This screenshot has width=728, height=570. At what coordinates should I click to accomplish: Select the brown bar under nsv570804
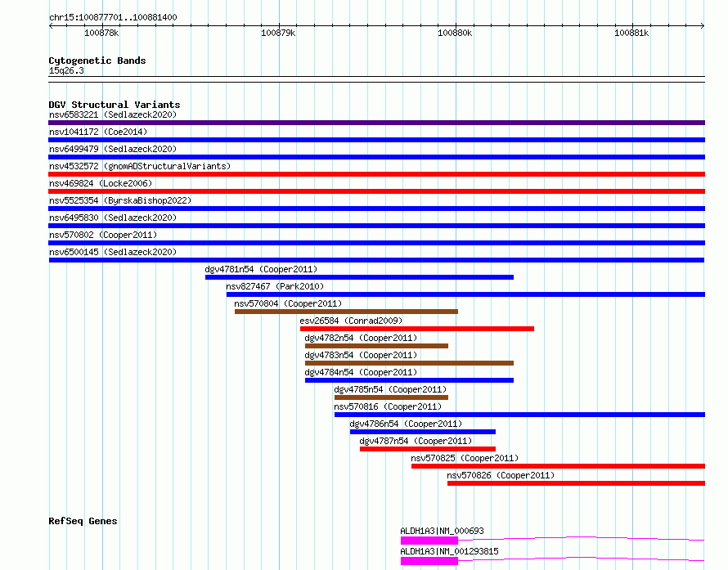(346, 312)
